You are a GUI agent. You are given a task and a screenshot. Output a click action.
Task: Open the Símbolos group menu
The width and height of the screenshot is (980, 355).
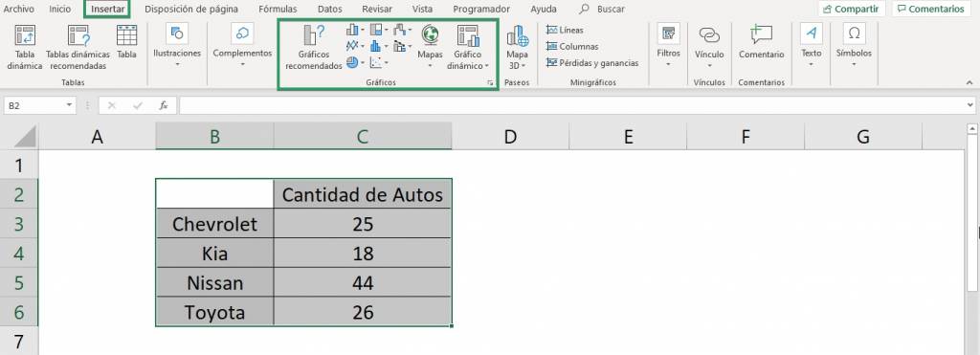854,45
